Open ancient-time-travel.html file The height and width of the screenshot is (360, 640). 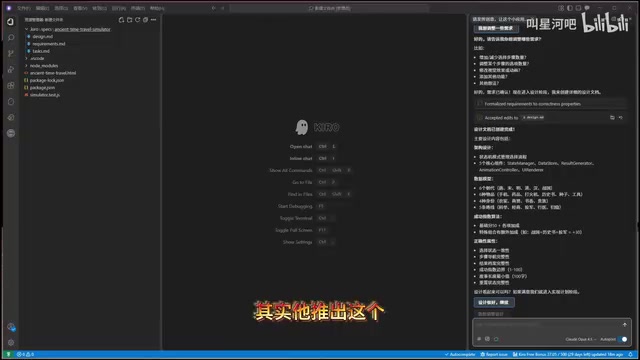(53, 73)
